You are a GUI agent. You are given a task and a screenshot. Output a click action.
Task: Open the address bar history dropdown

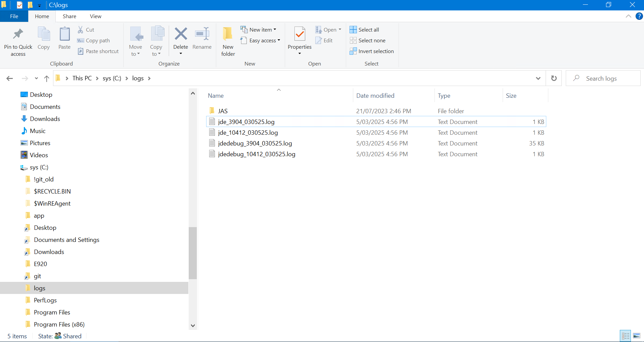click(538, 78)
